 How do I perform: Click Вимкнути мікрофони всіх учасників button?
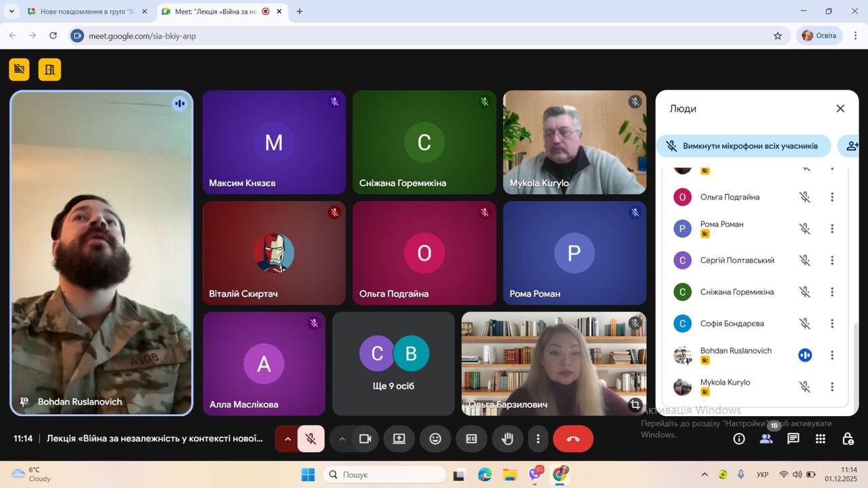coord(743,146)
